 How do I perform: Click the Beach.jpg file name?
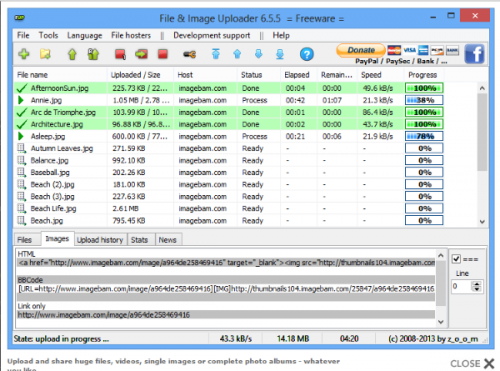coord(47,221)
